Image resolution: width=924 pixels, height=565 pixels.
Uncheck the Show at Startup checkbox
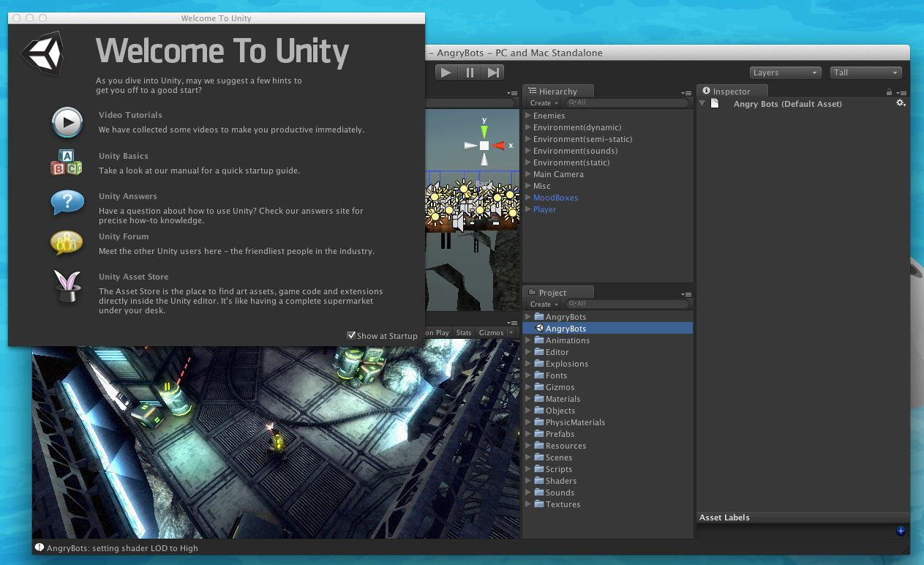coord(352,336)
